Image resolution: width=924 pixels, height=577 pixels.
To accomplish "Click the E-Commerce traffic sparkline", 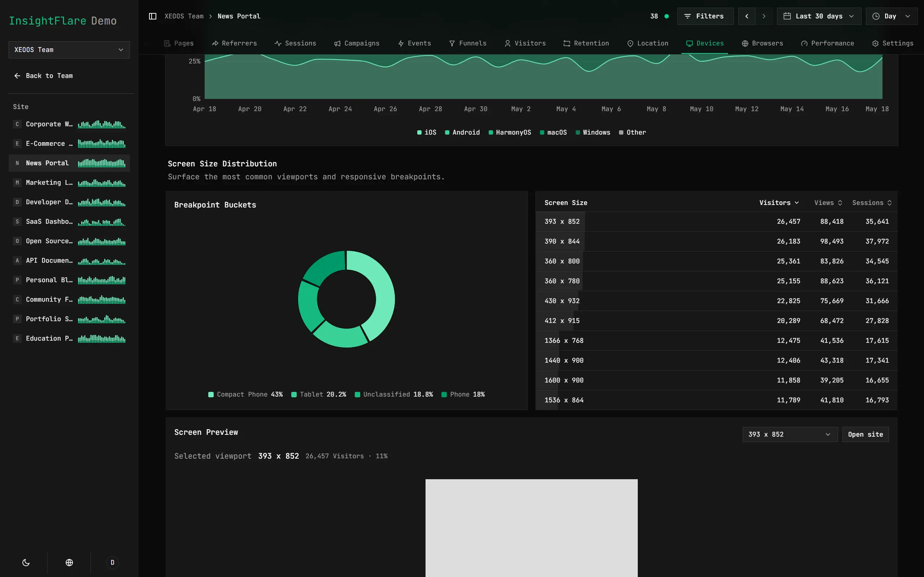I will [101, 144].
